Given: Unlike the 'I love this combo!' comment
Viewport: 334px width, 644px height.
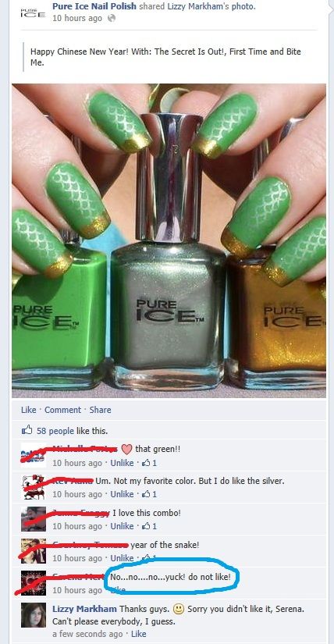Looking at the screenshot, I should coord(122,526).
